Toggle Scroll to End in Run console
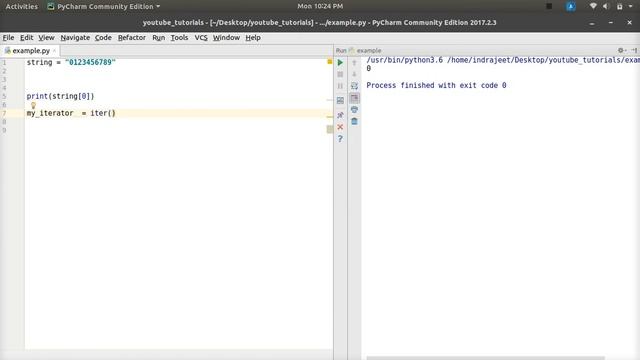 pyautogui.click(x=354, y=98)
